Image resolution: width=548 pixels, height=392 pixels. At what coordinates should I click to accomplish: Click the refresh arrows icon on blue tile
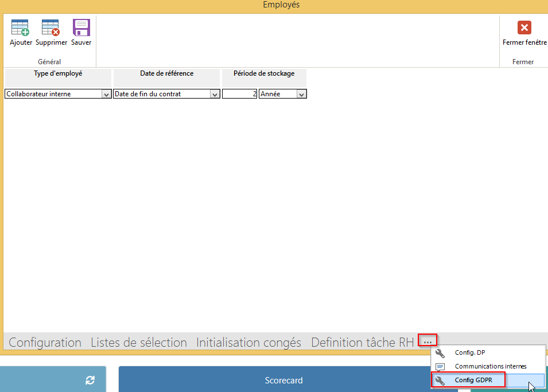90,380
